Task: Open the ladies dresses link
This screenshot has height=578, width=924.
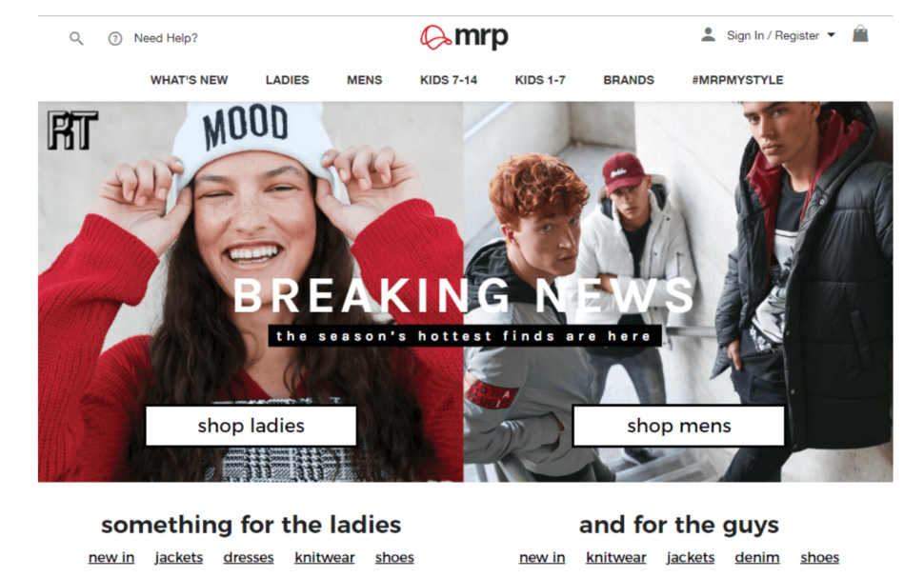Action: (x=249, y=557)
